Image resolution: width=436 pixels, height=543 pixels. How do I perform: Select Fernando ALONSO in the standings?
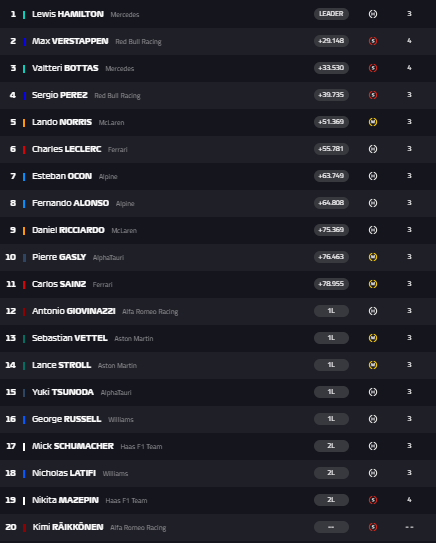[x=70, y=203]
